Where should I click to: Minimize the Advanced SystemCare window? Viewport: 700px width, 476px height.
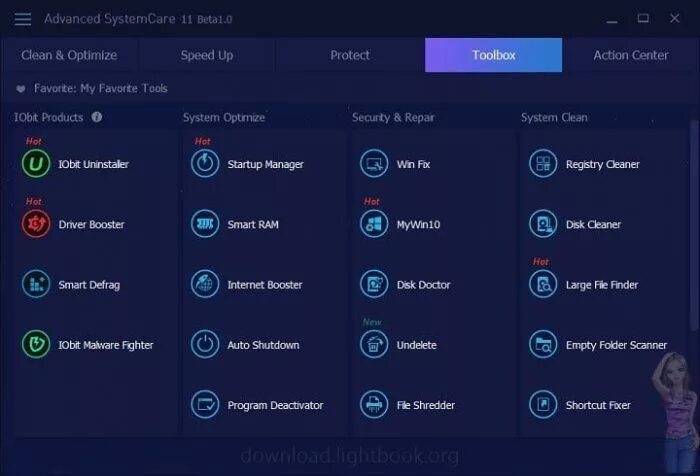point(612,20)
